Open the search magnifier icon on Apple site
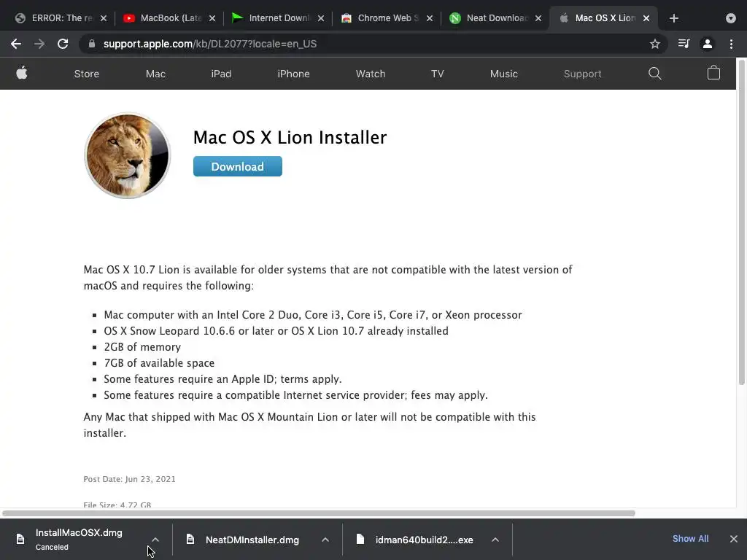The image size is (747, 560). tap(654, 74)
